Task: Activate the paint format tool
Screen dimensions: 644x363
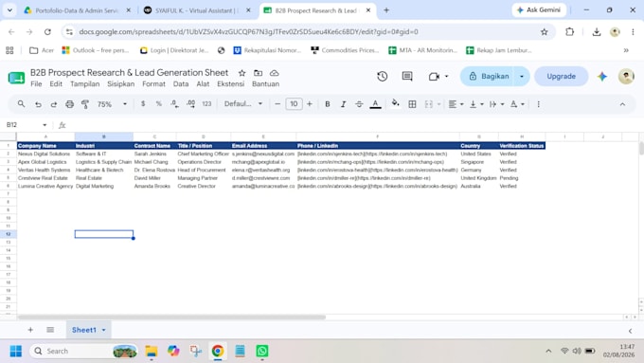Action: [85, 104]
